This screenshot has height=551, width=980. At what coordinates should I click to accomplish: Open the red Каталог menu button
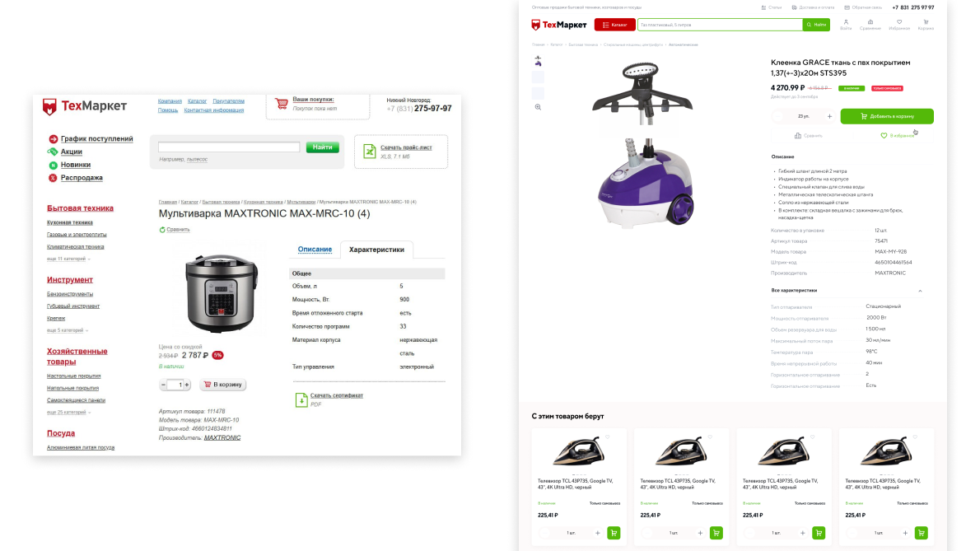pos(615,25)
